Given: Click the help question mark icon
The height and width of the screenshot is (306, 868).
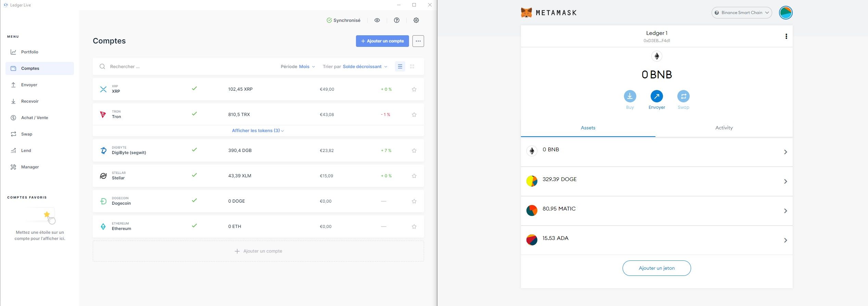Looking at the screenshot, I should [396, 20].
